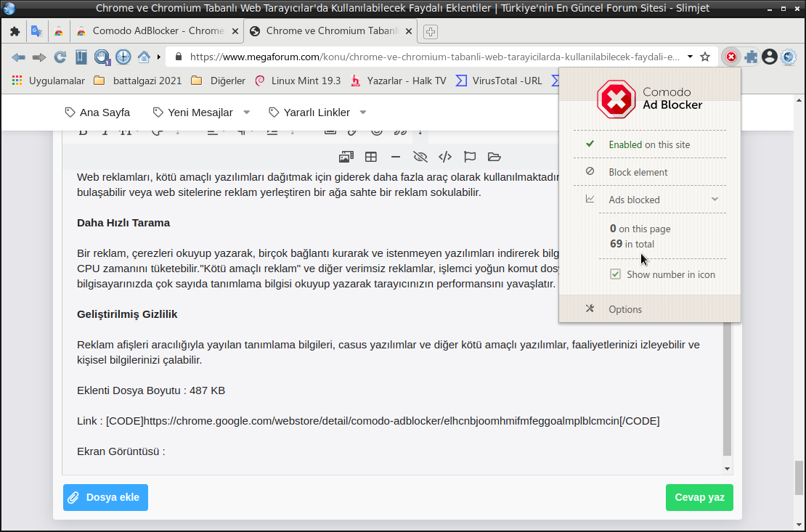Bookmark this page with the star
Screen dimensions: 806x532
pyautogui.click(x=705, y=57)
